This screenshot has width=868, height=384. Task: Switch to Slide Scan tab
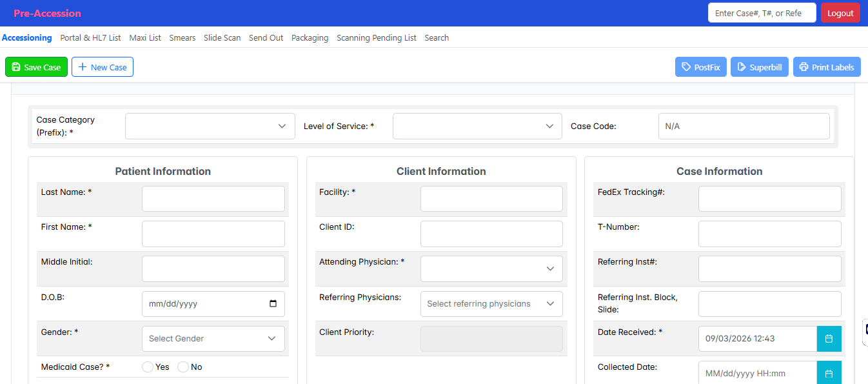click(222, 37)
